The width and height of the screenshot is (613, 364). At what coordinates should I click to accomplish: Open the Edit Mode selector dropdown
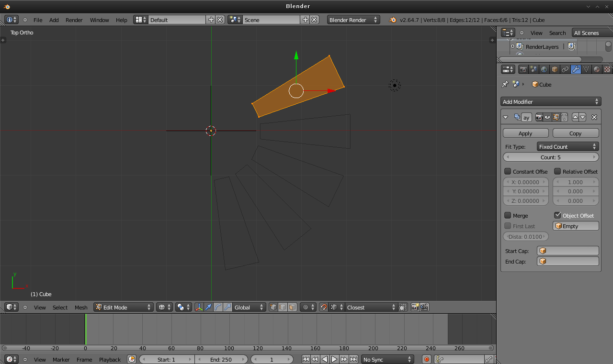tap(124, 307)
